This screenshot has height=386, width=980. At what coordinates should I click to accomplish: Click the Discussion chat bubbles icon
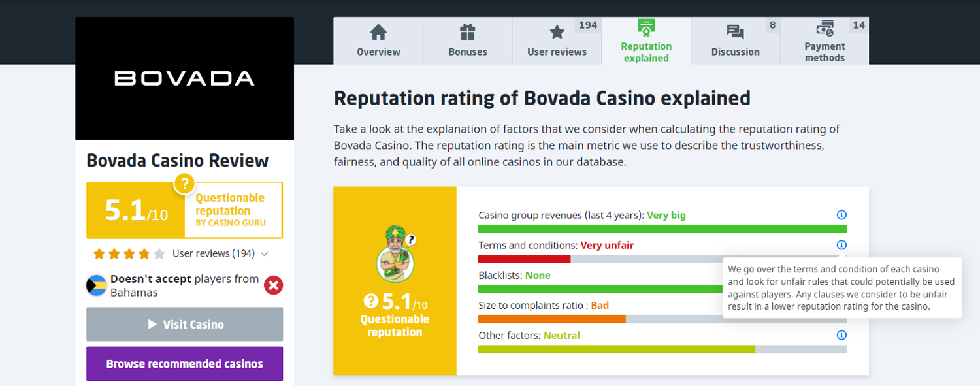tap(735, 32)
